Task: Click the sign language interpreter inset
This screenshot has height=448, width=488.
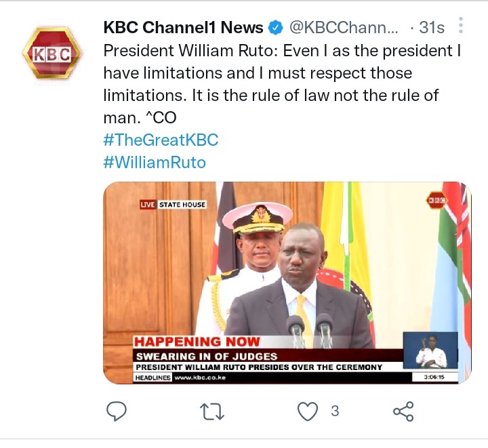Action: click(430, 350)
